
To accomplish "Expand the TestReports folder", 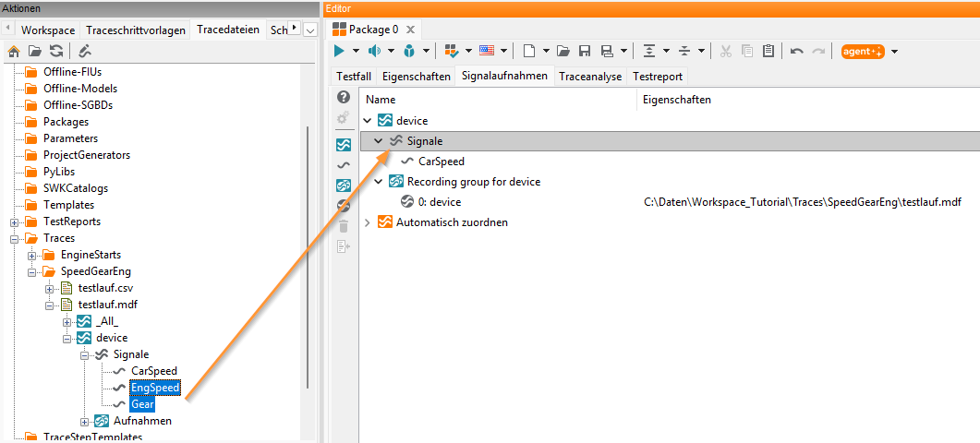I will (15, 221).
